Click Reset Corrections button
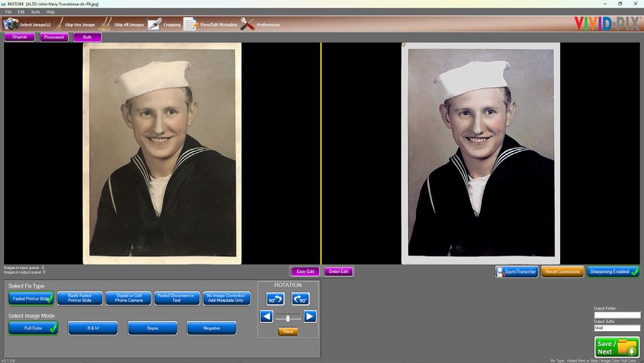644x363 pixels. [562, 272]
